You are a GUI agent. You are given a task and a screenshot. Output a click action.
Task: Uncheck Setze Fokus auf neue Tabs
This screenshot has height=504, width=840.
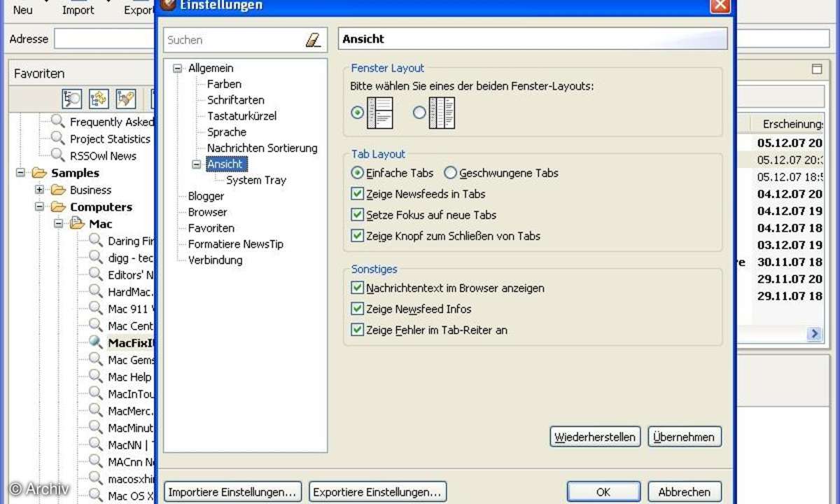[x=358, y=215]
